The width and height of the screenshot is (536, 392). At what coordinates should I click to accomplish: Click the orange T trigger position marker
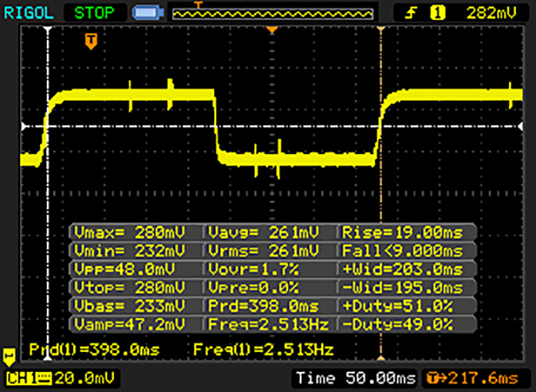(x=91, y=42)
